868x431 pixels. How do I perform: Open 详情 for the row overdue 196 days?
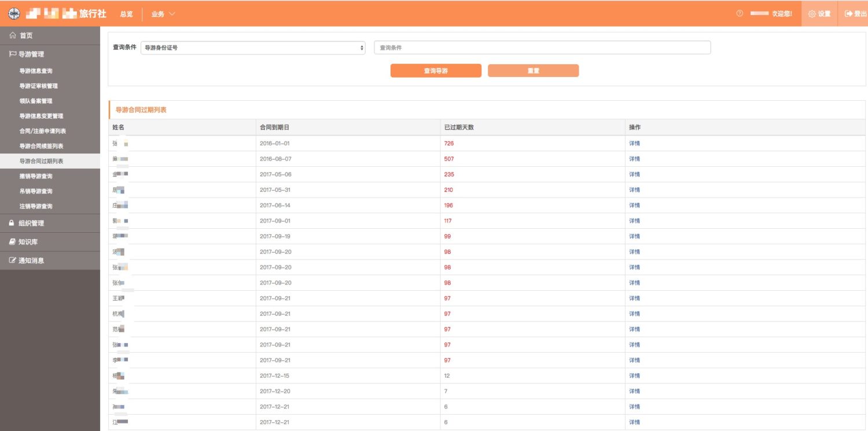[x=634, y=205]
